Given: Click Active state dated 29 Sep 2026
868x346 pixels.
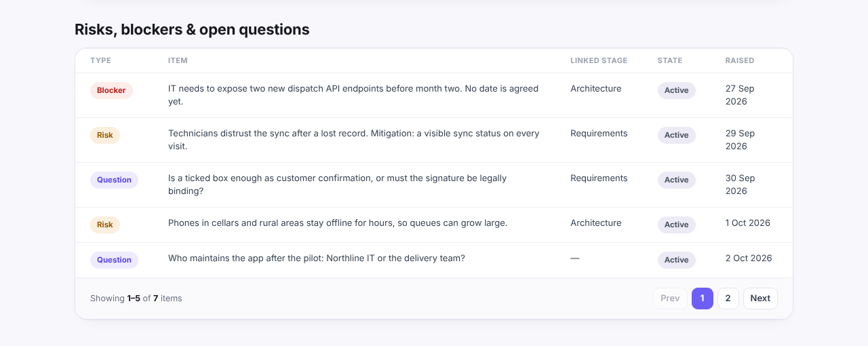Looking at the screenshot, I should pyautogui.click(x=677, y=135).
